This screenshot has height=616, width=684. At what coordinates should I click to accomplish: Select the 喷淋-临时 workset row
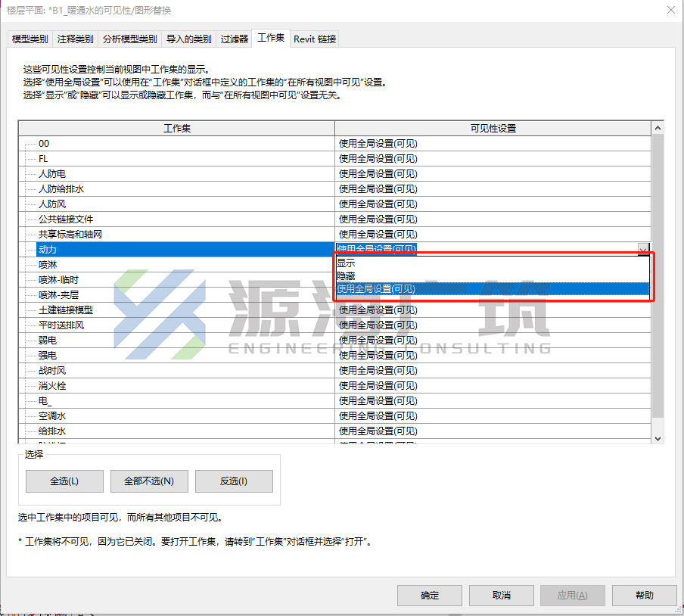click(x=176, y=280)
